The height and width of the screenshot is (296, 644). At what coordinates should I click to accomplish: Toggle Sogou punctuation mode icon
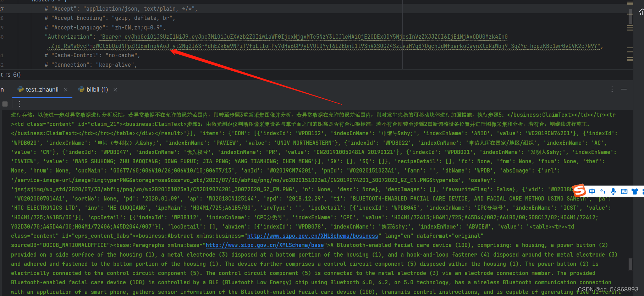click(602, 192)
